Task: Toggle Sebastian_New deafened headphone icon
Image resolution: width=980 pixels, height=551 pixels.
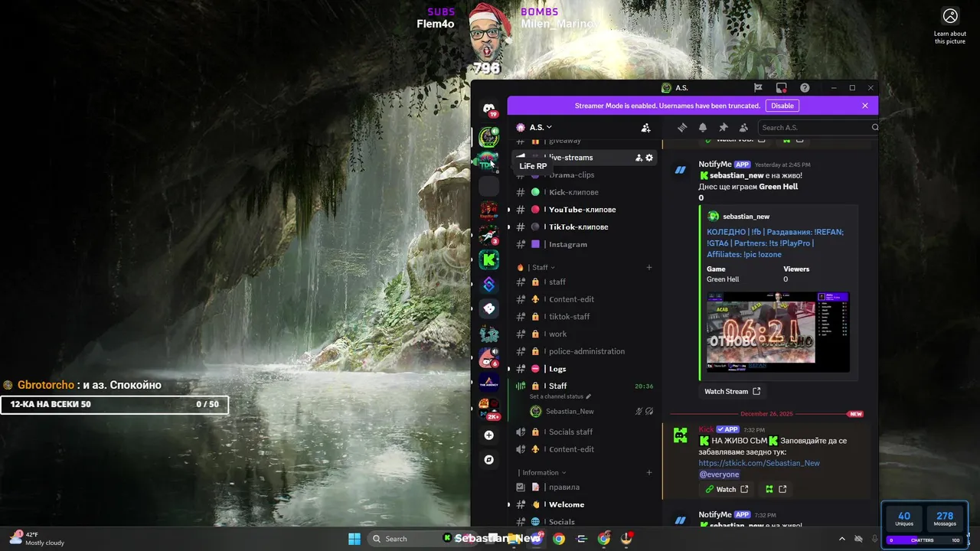Action: coord(649,412)
